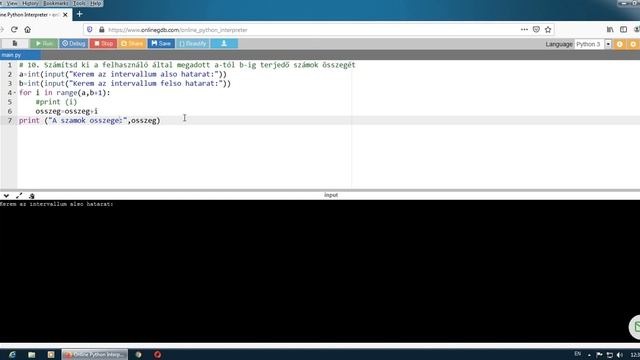Start the Debug session
The width and height of the screenshot is (640, 360).
73,44
